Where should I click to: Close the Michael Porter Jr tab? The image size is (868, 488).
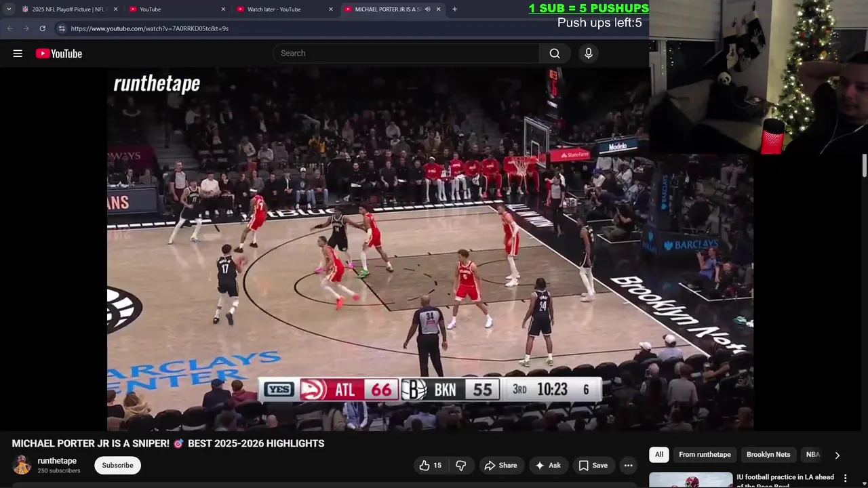click(x=438, y=9)
